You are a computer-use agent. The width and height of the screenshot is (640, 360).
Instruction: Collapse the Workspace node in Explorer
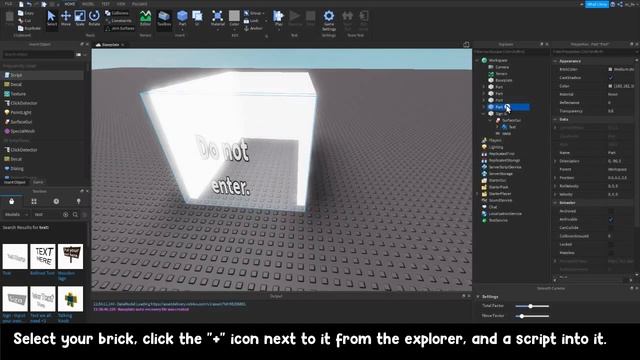coord(477,60)
